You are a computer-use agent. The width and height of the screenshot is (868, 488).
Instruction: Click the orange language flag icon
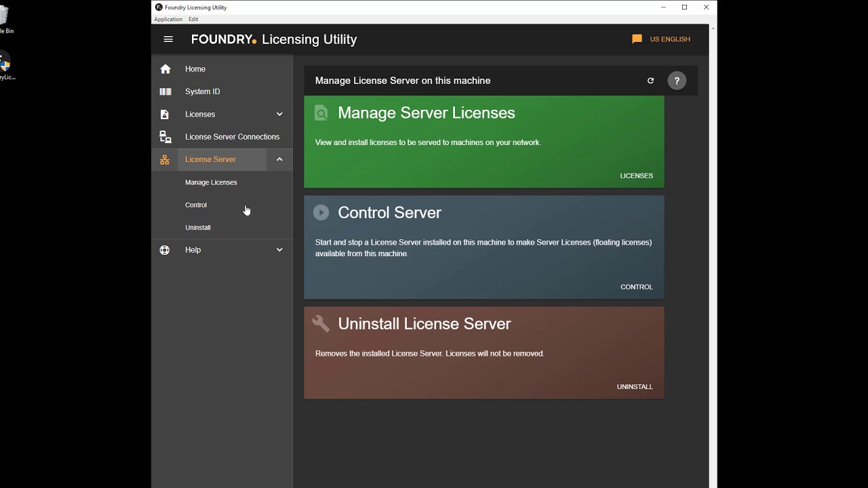(637, 39)
